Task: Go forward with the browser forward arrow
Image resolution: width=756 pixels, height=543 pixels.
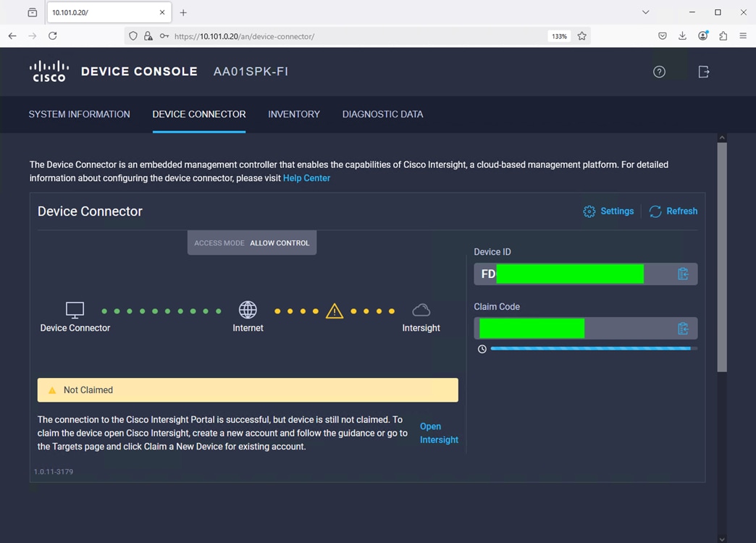Action: coord(33,35)
